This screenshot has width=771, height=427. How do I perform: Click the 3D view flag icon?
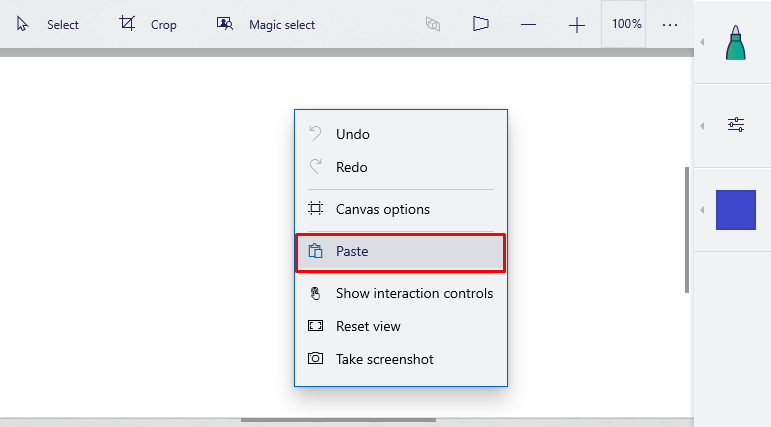pyautogui.click(x=481, y=25)
